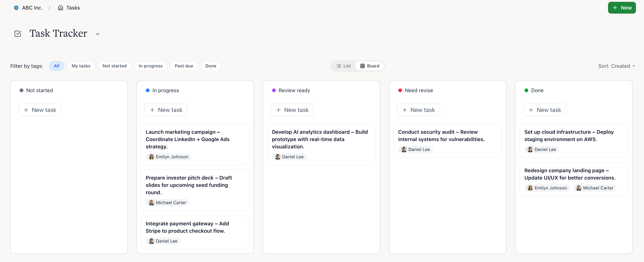Enable the Past due filter
The width and height of the screenshot is (644, 262).
(x=184, y=66)
